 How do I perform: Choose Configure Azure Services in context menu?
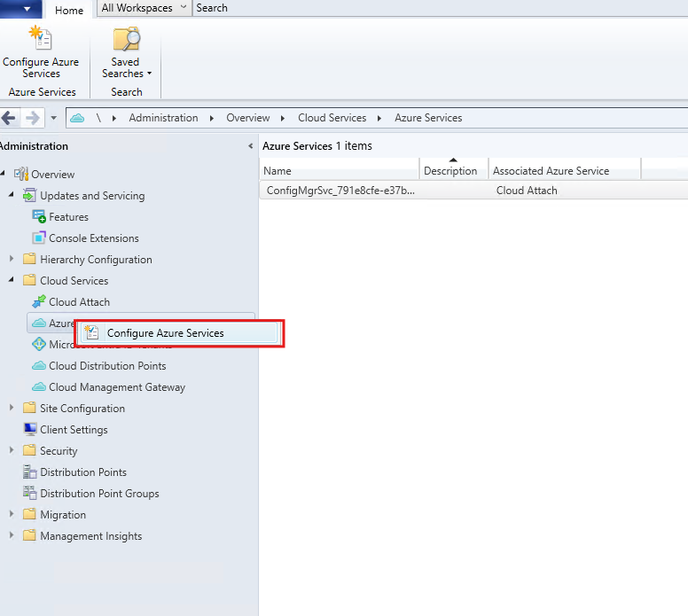(x=165, y=333)
